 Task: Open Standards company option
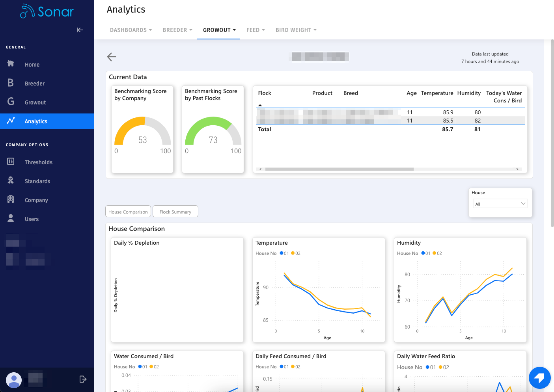click(37, 181)
